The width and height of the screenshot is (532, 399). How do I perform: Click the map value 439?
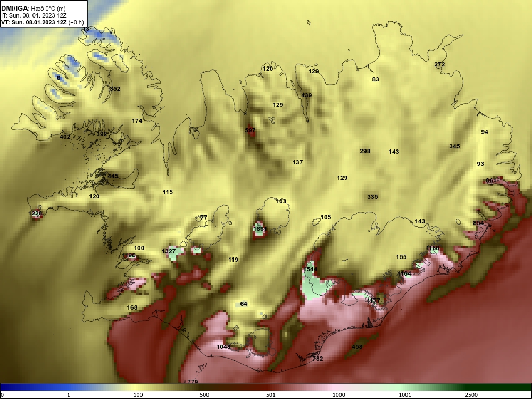click(x=307, y=95)
